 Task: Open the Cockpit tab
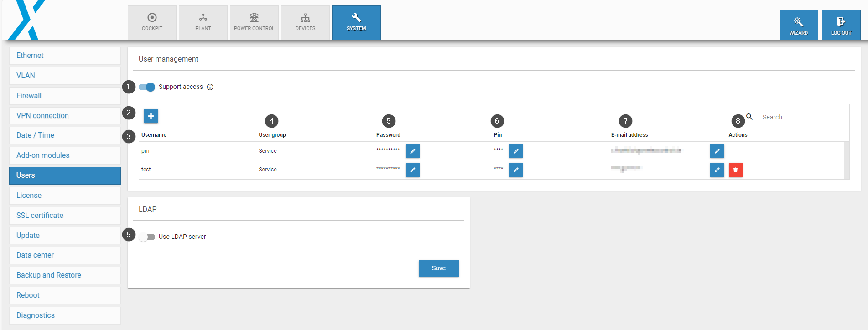tap(152, 22)
